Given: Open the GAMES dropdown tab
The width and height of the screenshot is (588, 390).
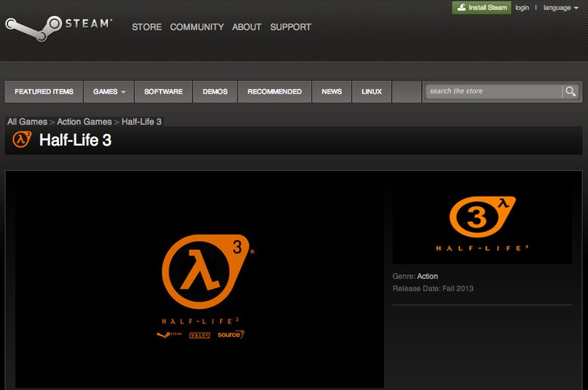Looking at the screenshot, I should click(x=109, y=92).
